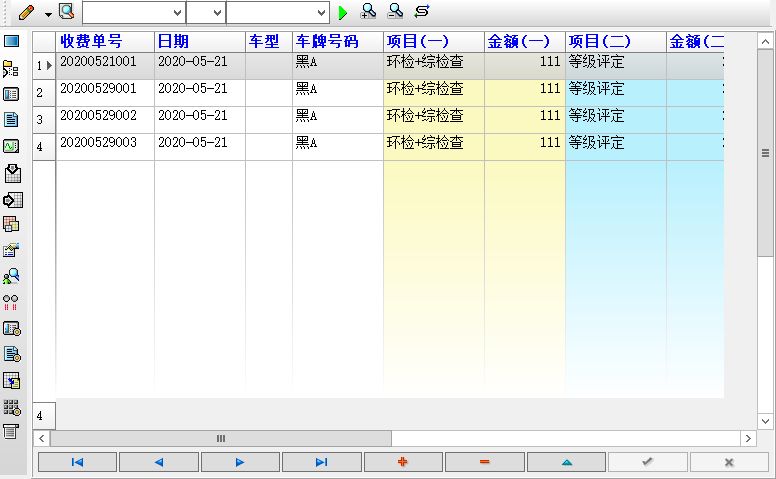Open the folder tree sidebar icon
Screen dimensions: 776x479
pos(11,69)
